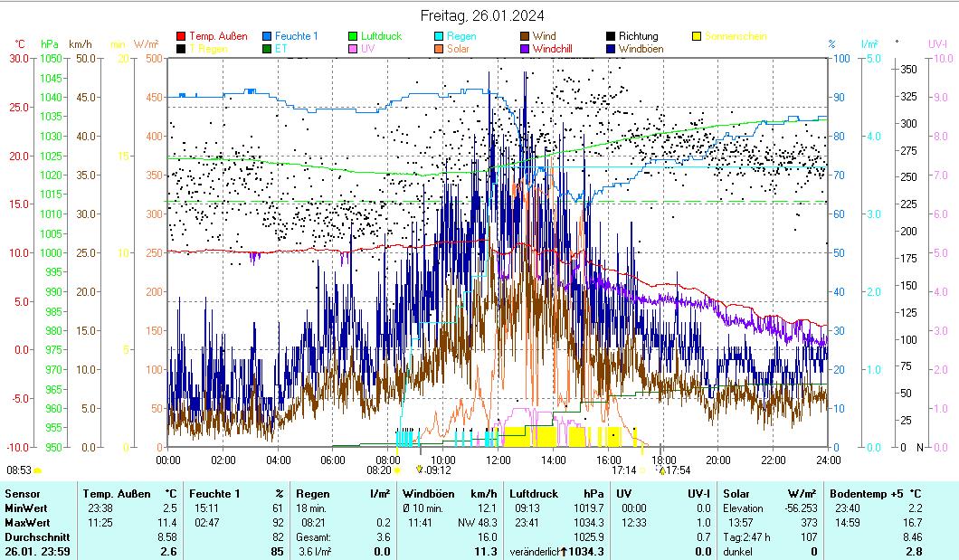This screenshot has width=959, height=560.
Task: Click the yellow Sonnenschein legend square
Action: [x=698, y=36]
